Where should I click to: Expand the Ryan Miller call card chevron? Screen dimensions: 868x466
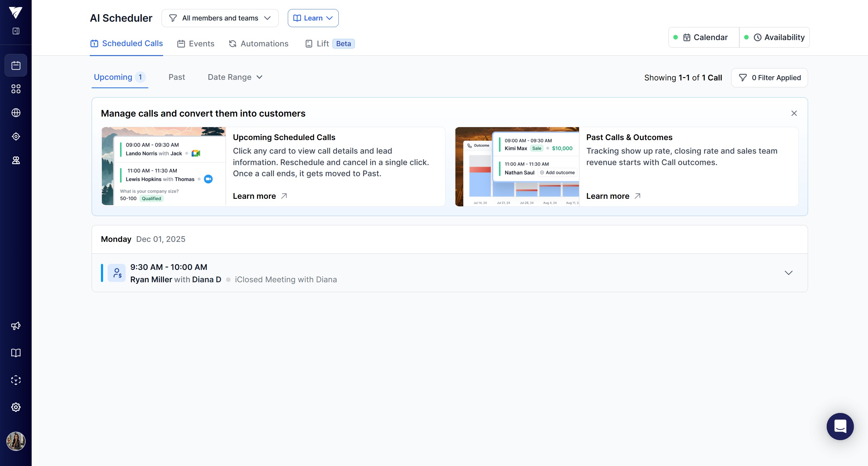click(788, 273)
